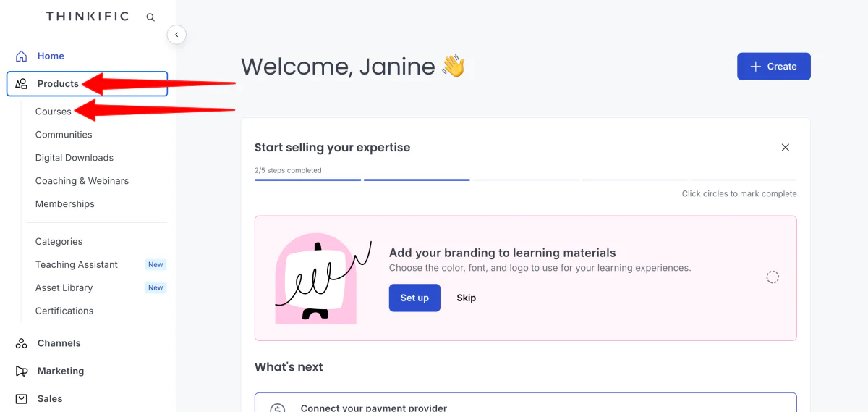
Task: Open Coaching & Webinars
Action: (x=82, y=181)
